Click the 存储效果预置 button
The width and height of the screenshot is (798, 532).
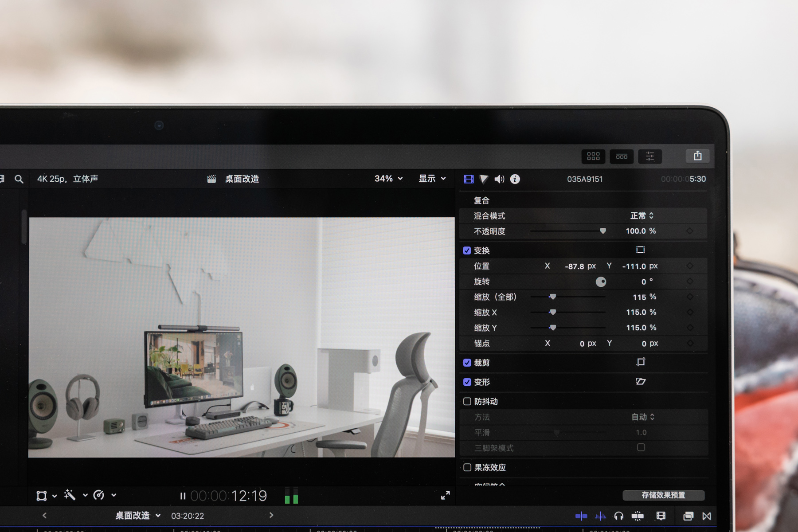(664, 495)
